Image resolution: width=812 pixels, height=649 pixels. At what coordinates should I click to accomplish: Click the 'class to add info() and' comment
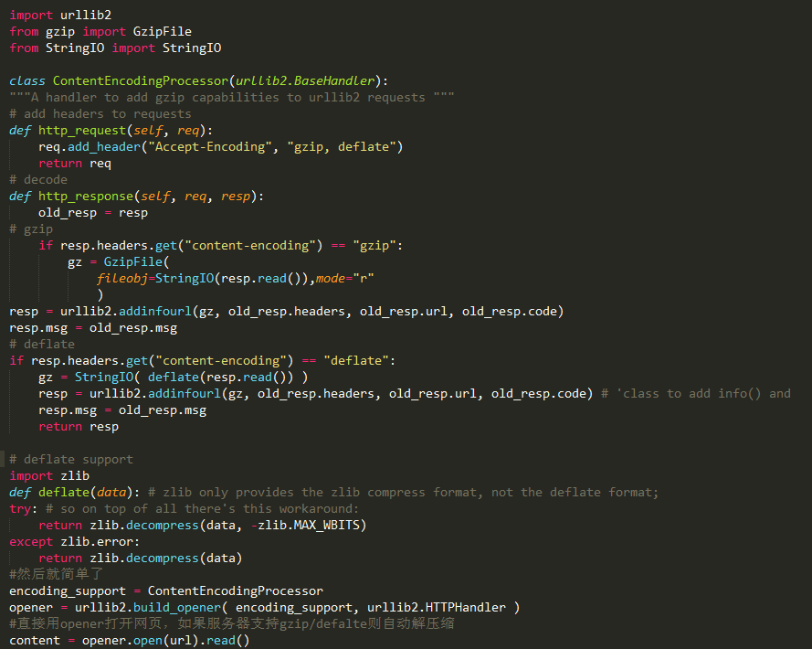pos(696,394)
